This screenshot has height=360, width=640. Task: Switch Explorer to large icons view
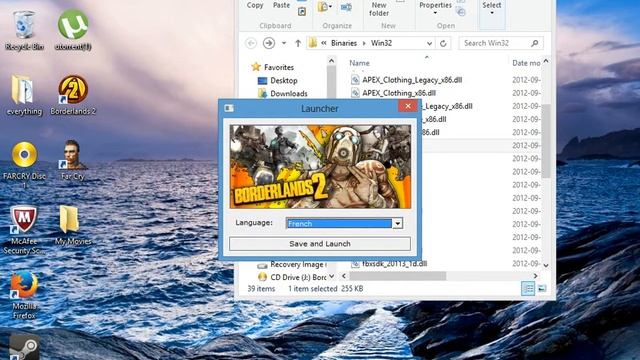pyautogui.click(x=542, y=289)
